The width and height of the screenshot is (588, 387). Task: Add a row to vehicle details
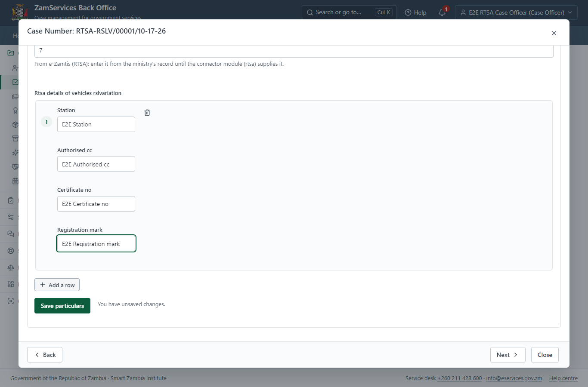57,285
